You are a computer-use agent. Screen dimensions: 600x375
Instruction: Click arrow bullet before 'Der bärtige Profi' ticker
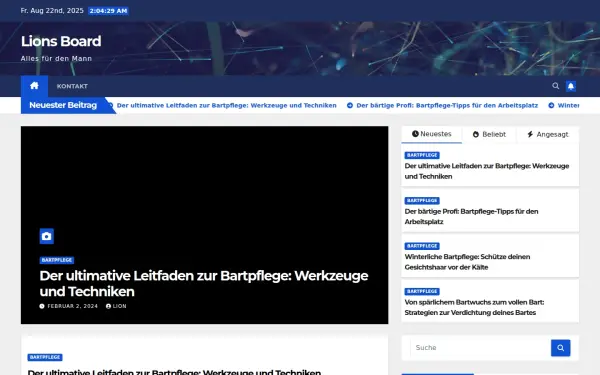coord(350,105)
